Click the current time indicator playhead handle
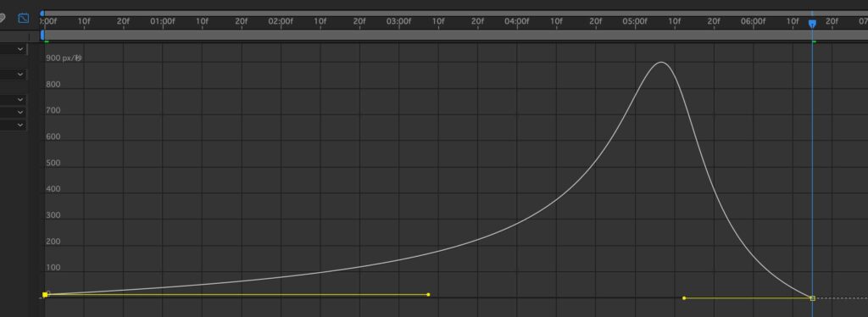The width and height of the screenshot is (868, 317). [812, 24]
